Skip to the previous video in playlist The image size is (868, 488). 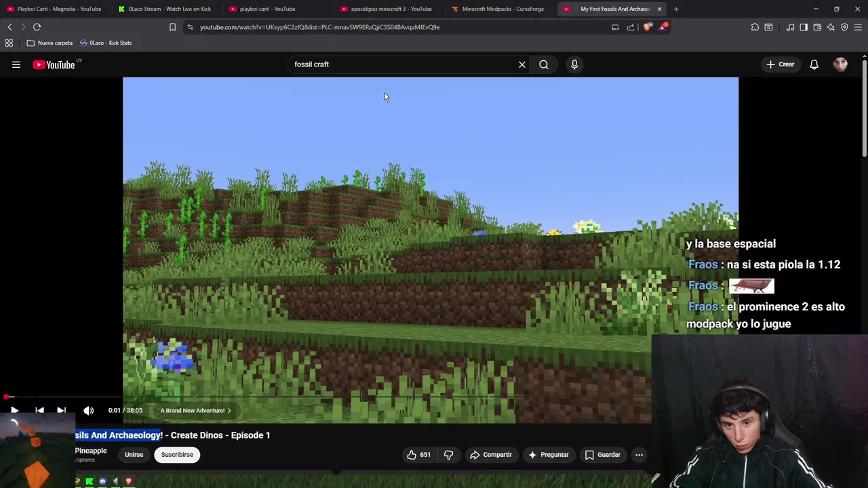point(39,410)
